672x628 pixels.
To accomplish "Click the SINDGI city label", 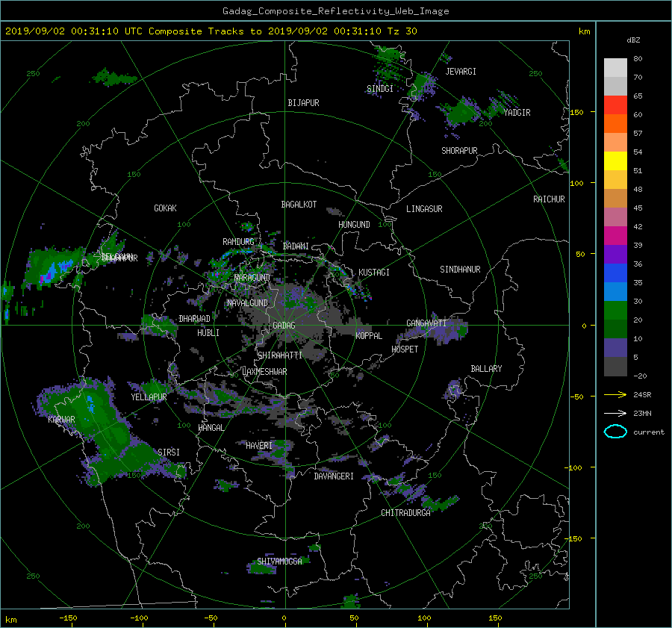I will click(380, 89).
